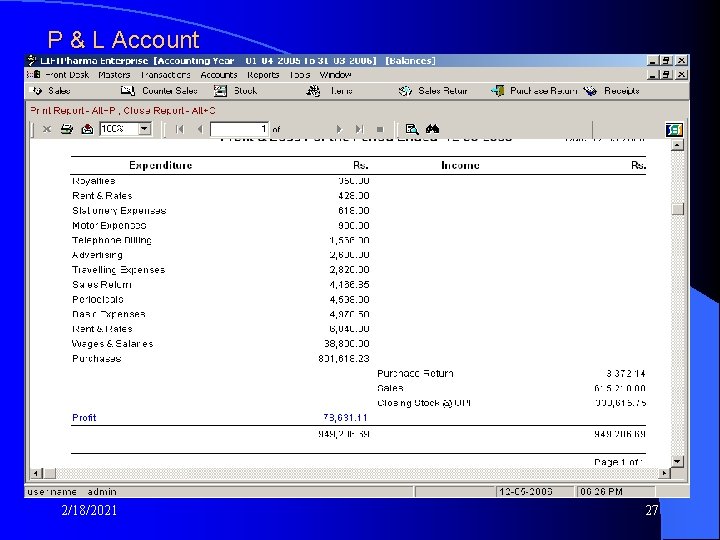Viewport: 720px width, 540px height.
Task: Click the application icon in title bar
Action: (x=32, y=61)
